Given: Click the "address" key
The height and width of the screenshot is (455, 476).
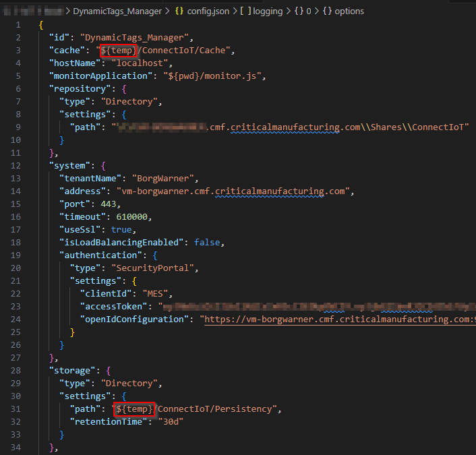Looking at the screenshot, I should click(x=82, y=191).
